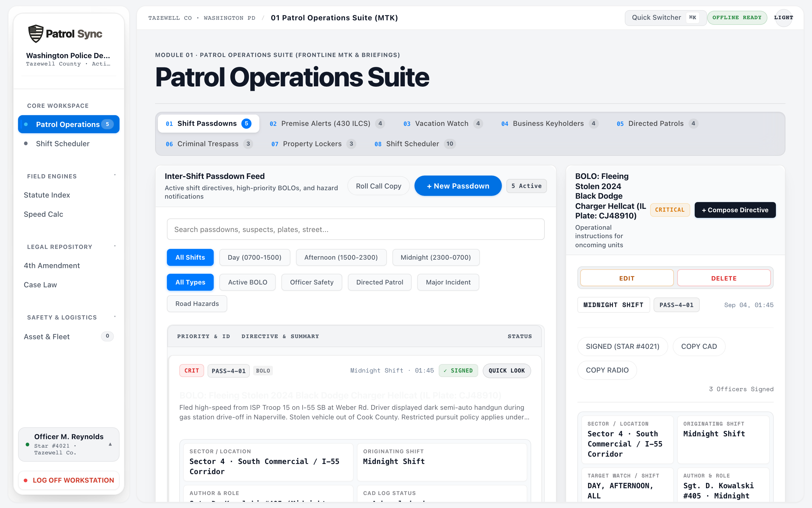Filter by Active BOLO type
The height and width of the screenshot is (508, 812).
(248, 282)
